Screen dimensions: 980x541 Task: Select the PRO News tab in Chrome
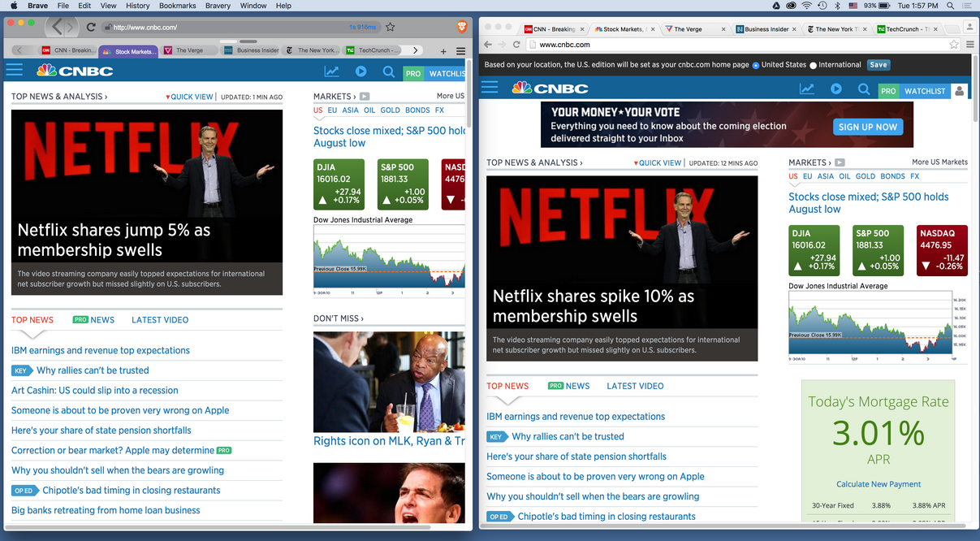coord(569,386)
